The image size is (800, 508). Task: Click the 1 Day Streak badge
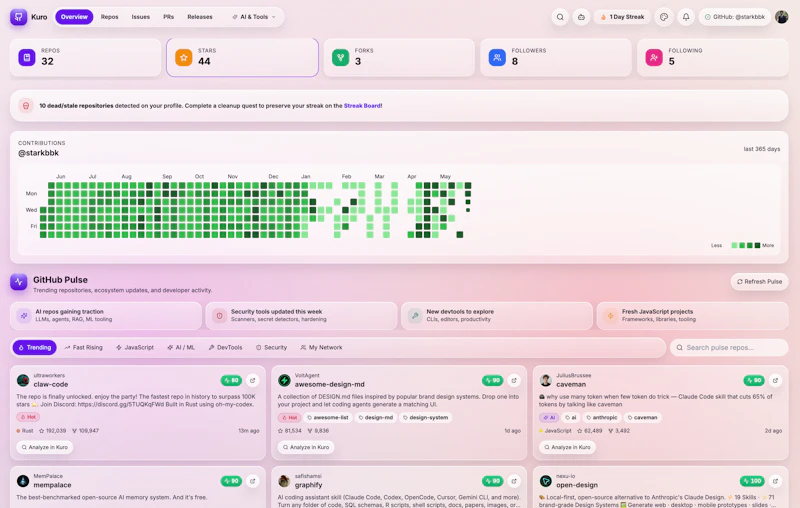coord(622,17)
